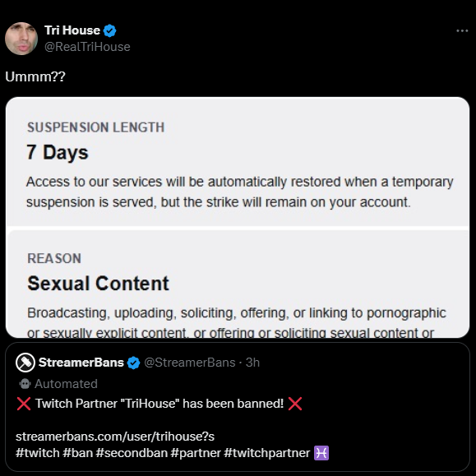Open StreamerBans account name
Screen dimensions: 476x476
pyautogui.click(x=81, y=363)
